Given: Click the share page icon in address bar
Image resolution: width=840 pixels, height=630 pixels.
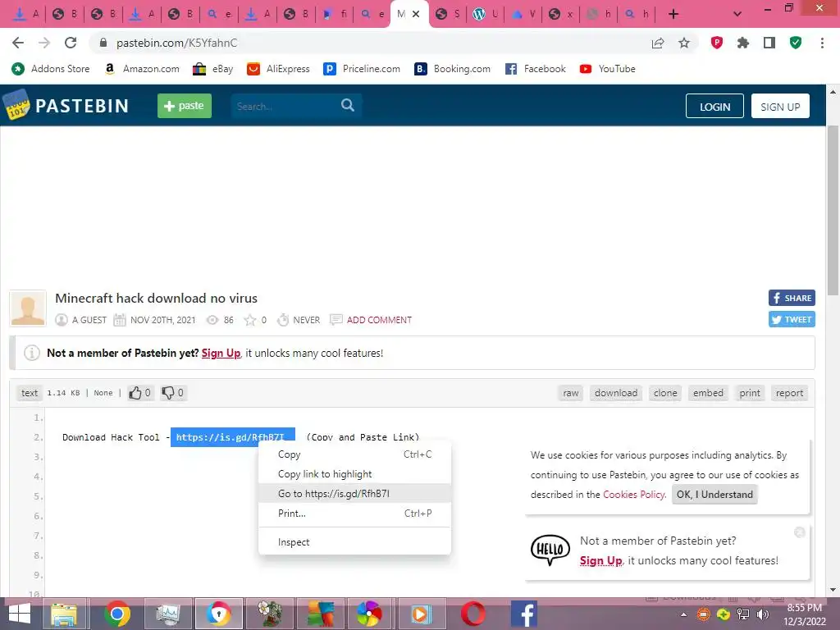Looking at the screenshot, I should [658, 43].
